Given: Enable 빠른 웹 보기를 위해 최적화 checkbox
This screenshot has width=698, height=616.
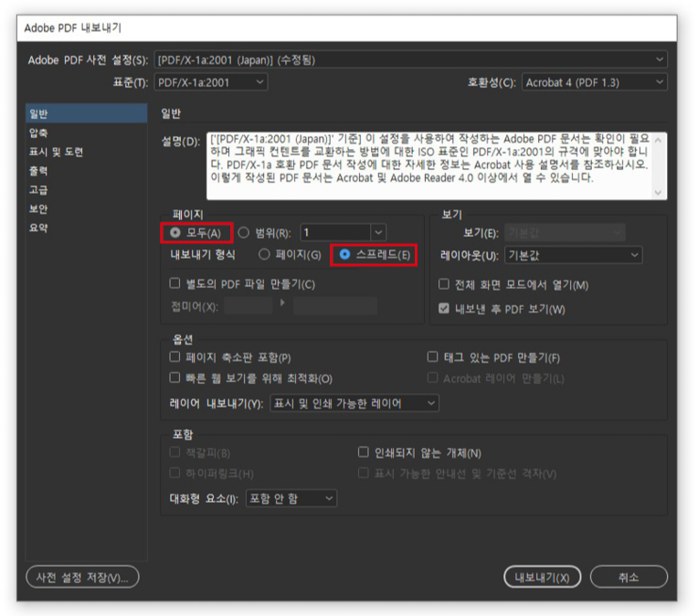Looking at the screenshot, I should coord(174,377).
